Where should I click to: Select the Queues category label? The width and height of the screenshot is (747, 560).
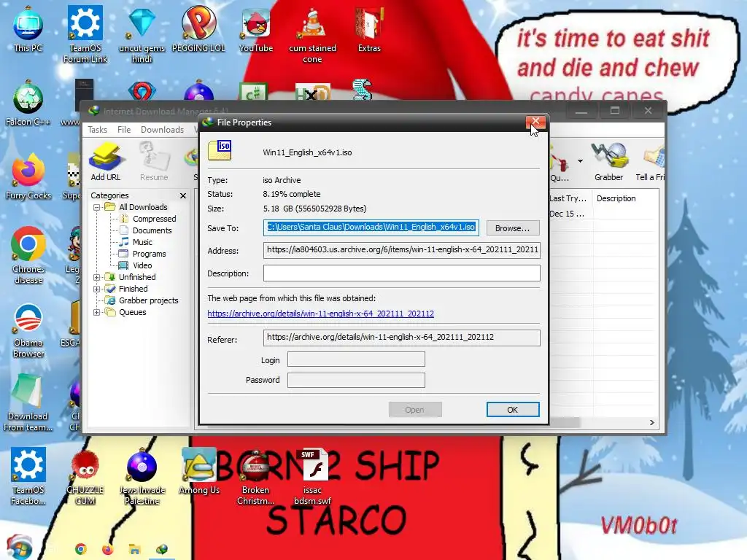pos(133,312)
